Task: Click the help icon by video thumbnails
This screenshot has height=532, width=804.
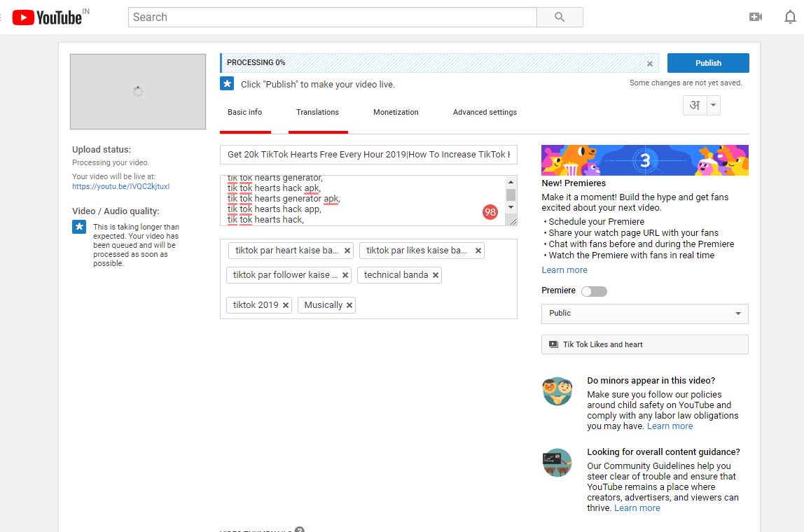Action: coord(300,529)
